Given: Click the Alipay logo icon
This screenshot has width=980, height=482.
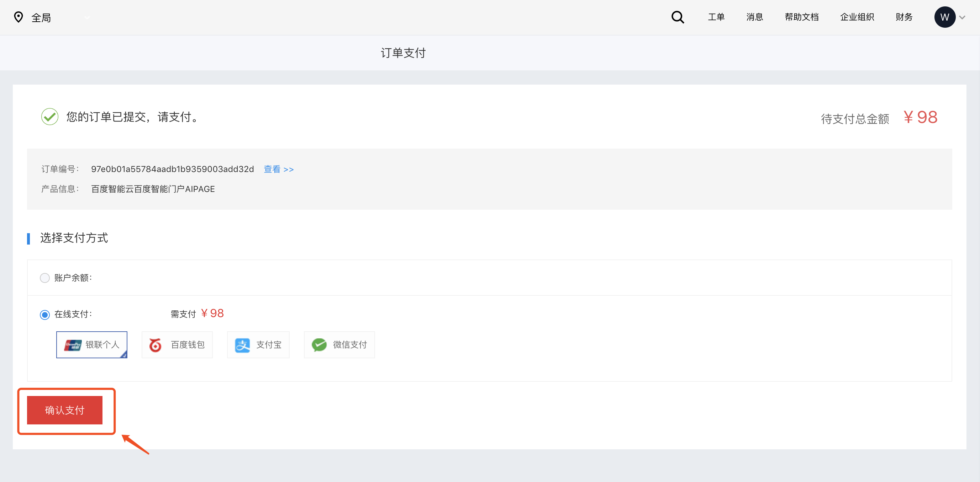Looking at the screenshot, I should tap(242, 345).
